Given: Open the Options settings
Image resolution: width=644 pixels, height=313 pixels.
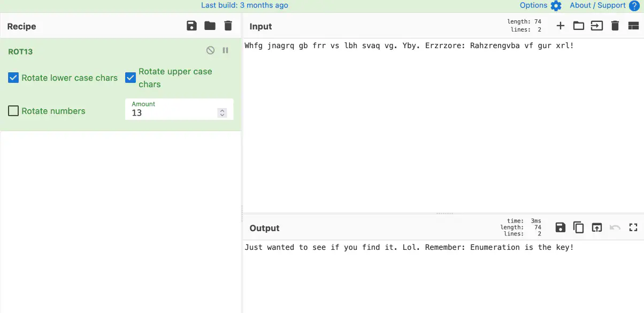Looking at the screenshot, I should (540, 5).
